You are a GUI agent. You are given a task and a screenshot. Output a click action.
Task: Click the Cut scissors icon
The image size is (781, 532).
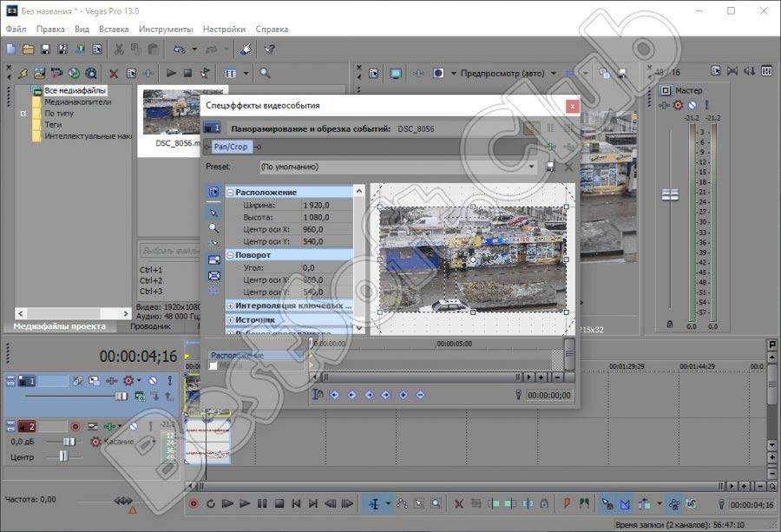tap(119, 49)
